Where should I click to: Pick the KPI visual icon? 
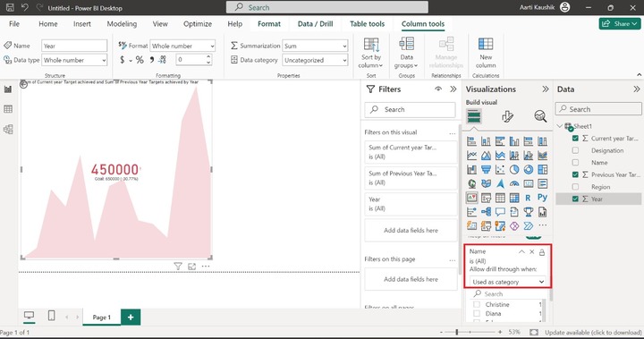pyautogui.click(x=471, y=198)
